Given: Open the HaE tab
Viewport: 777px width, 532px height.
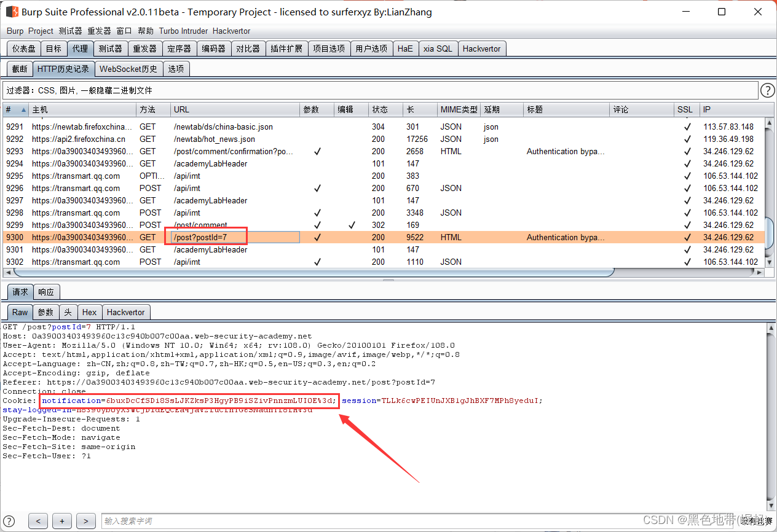Looking at the screenshot, I should tap(405, 49).
